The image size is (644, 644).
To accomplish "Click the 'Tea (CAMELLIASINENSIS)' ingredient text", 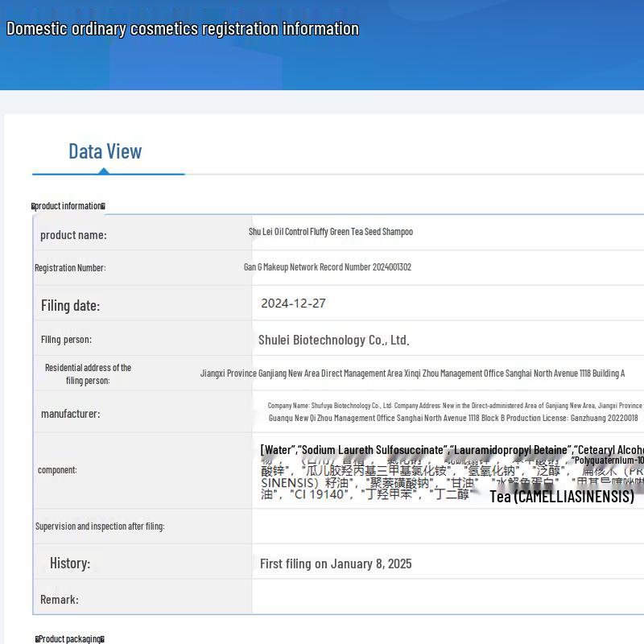I will [561, 497].
